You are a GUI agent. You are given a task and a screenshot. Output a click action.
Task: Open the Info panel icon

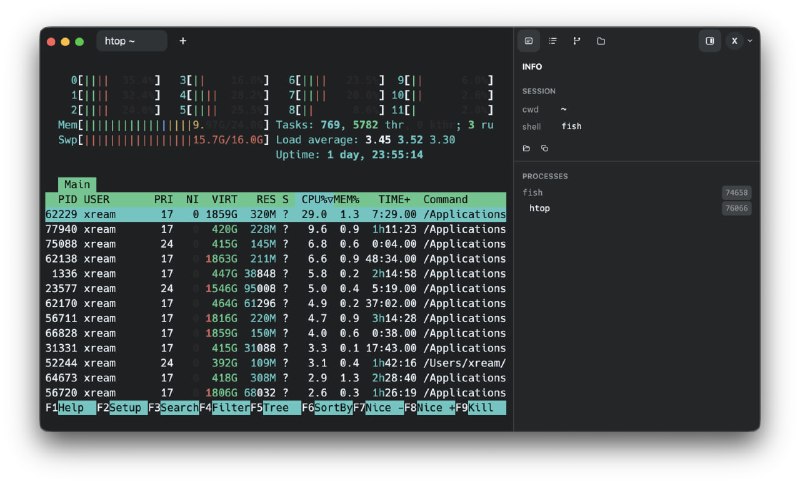[x=529, y=41]
